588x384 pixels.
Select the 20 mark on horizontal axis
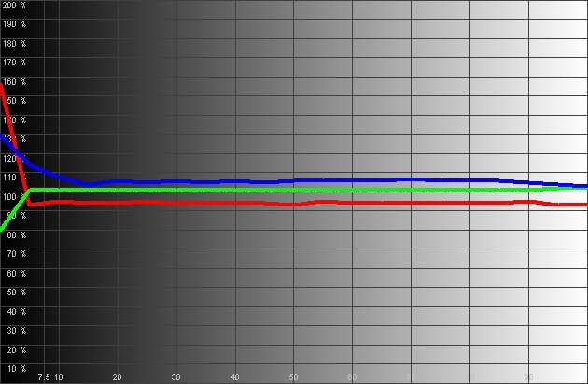pos(118,377)
